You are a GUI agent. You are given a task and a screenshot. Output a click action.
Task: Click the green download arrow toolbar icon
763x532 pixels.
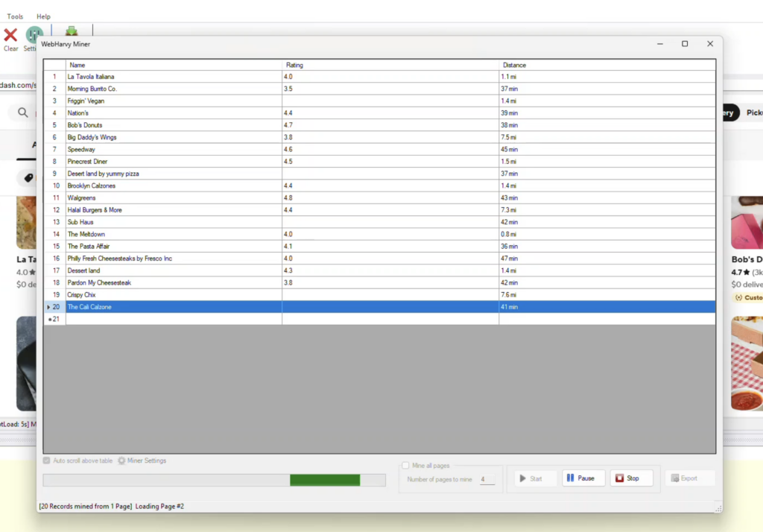point(72,31)
